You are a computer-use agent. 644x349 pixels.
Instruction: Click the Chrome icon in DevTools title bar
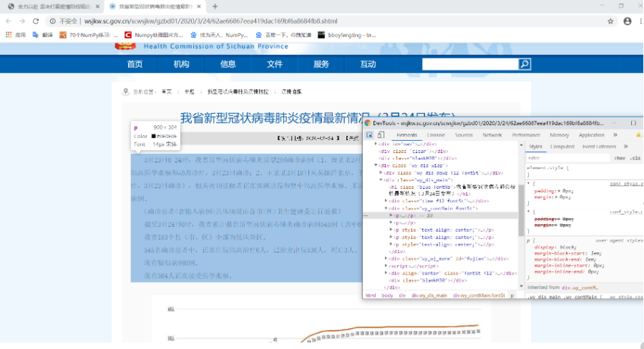click(x=368, y=123)
